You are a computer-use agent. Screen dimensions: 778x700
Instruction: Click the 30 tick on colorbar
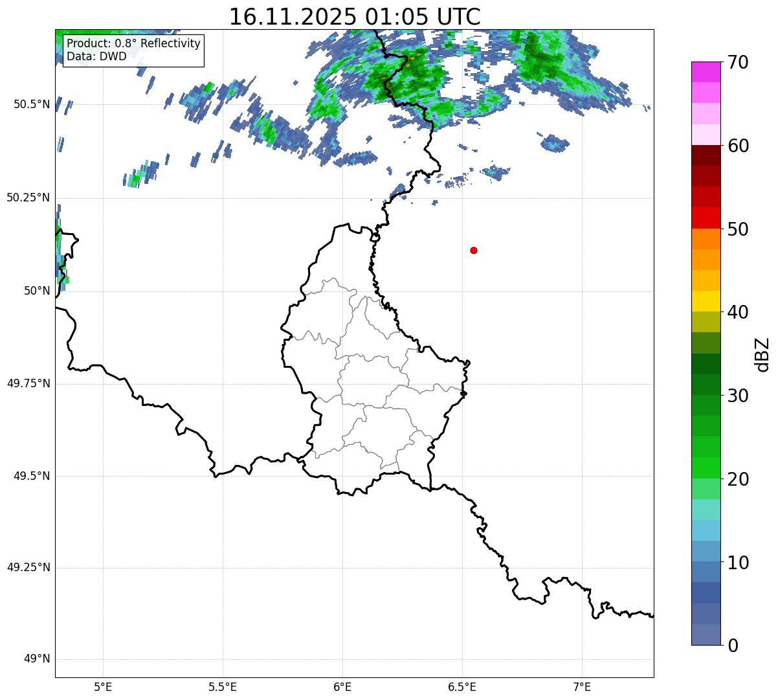click(x=738, y=396)
